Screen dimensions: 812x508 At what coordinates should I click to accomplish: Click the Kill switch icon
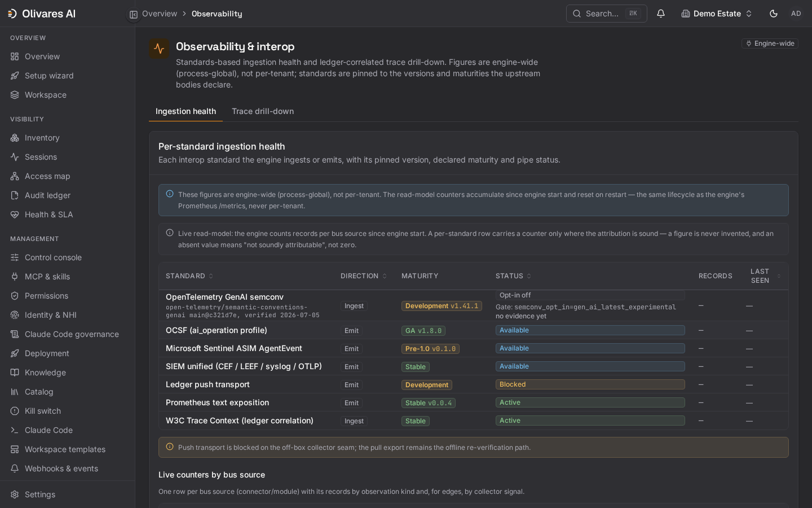15,411
